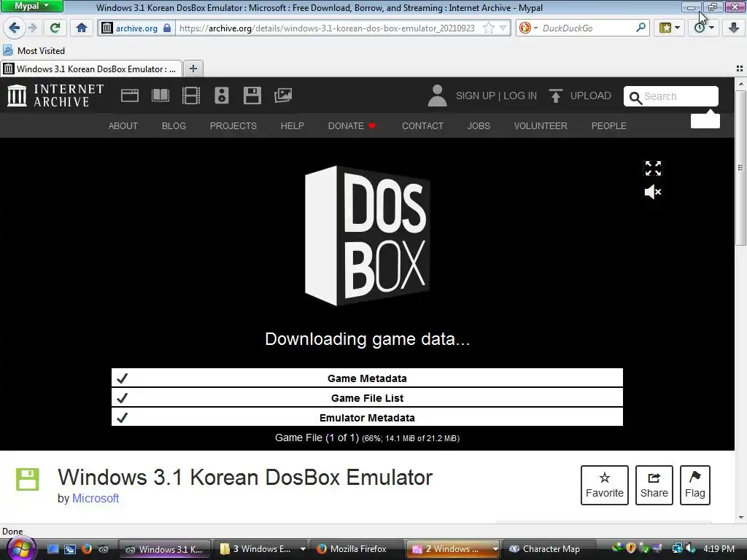Open the HELP menu item

[292, 125]
